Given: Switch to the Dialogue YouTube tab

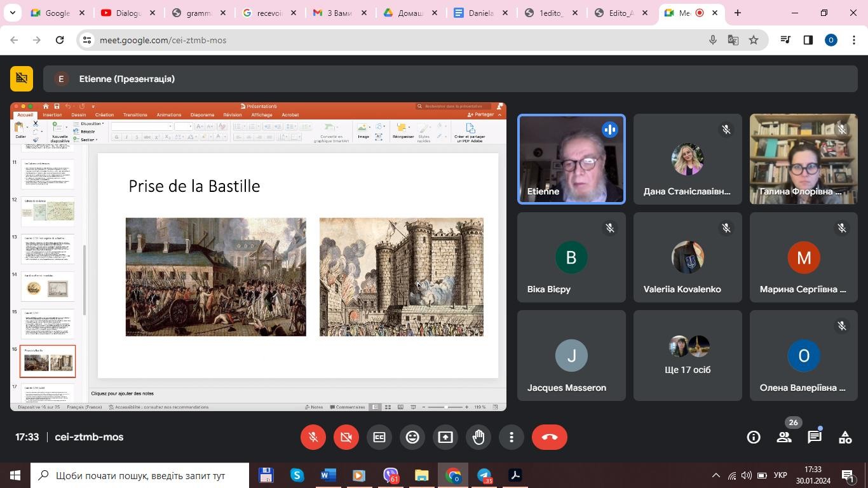Looking at the screenshot, I should point(126,13).
